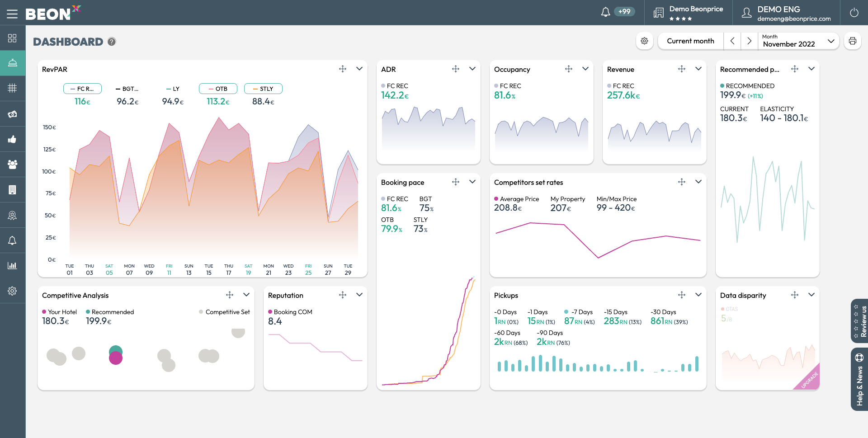Click the Average Price value 208.8€
Screen dimensions: 868x438
click(x=508, y=208)
